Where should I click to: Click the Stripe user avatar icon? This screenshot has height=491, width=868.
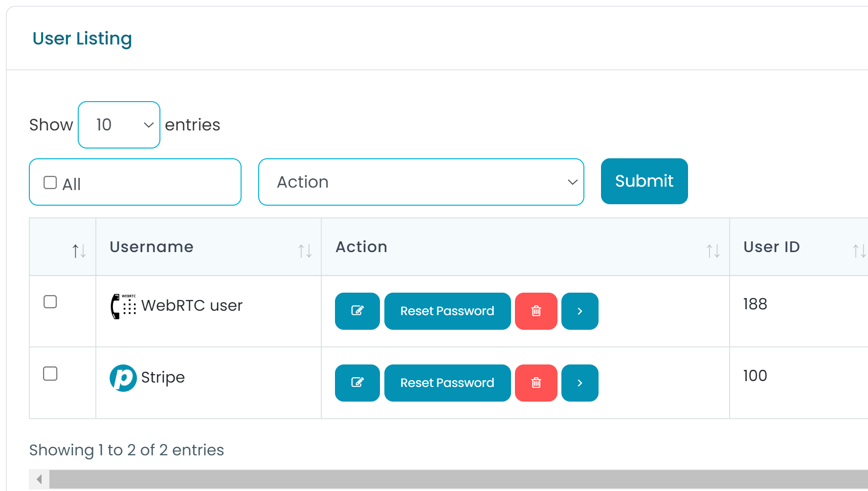[x=123, y=378]
